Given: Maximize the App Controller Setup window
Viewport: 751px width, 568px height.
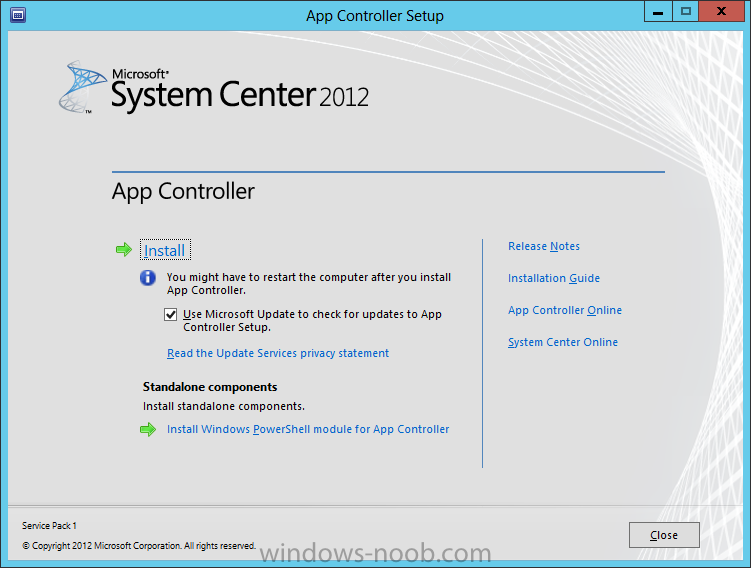Looking at the screenshot, I should coord(685,11).
